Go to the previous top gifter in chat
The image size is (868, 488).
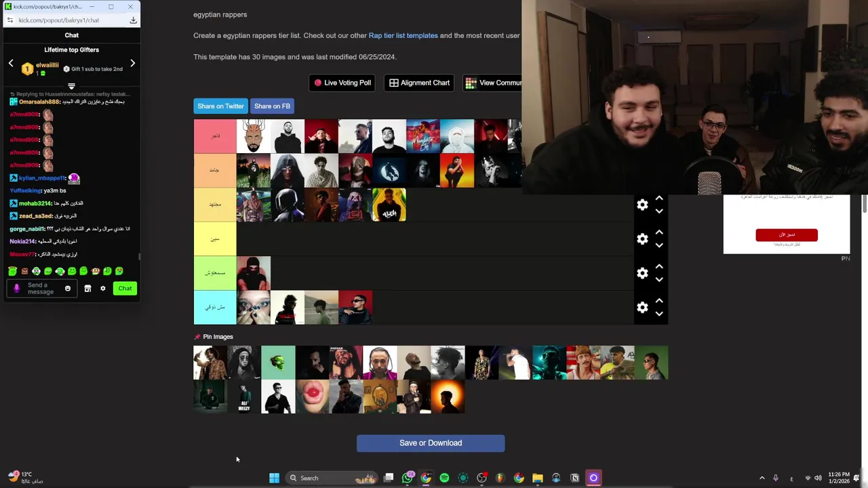coord(11,63)
